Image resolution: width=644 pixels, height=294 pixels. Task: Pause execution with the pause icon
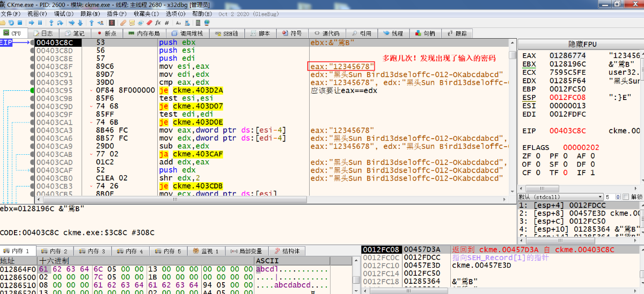(x=40, y=23)
